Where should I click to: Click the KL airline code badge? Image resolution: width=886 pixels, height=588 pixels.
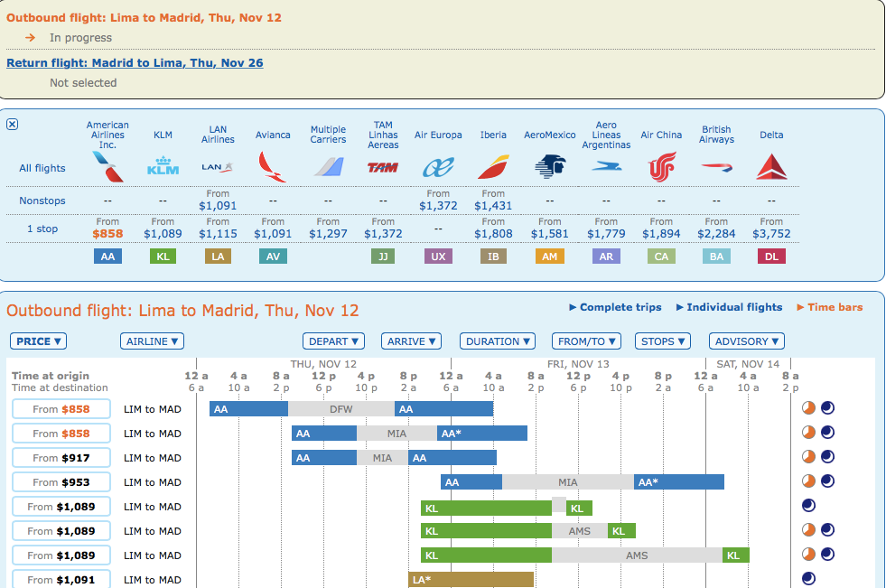(163, 257)
